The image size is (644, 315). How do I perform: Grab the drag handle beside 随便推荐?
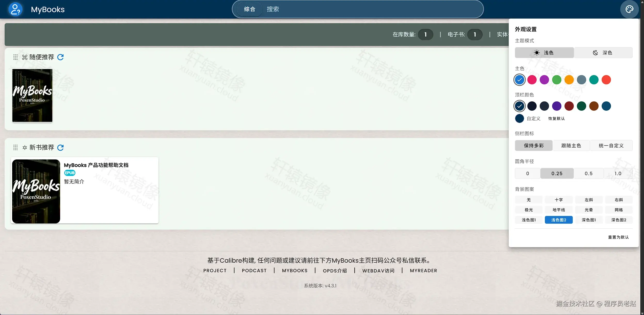tap(15, 57)
